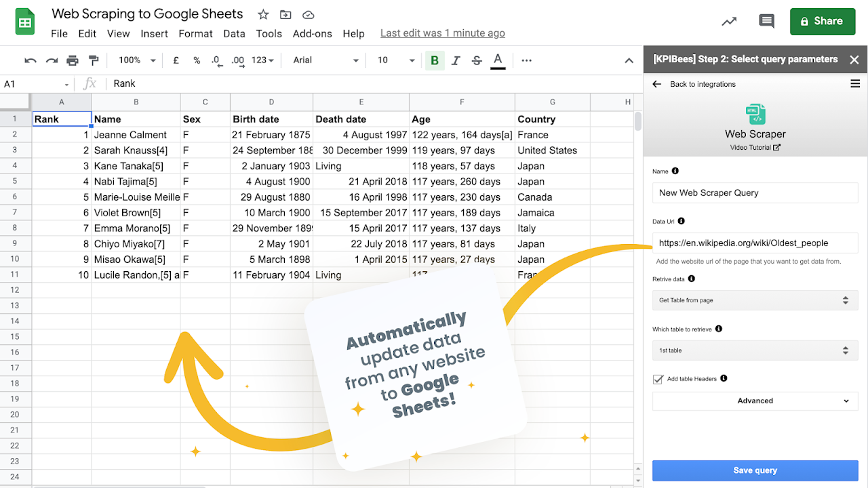Show info for Add table Headers
Screen dimensions: 868x488
click(x=724, y=378)
